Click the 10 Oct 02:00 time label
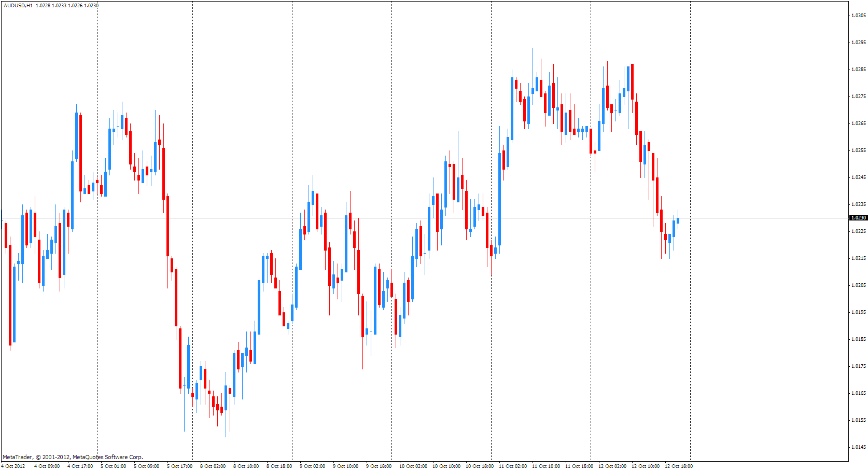The image size is (868, 470). coord(413,466)
